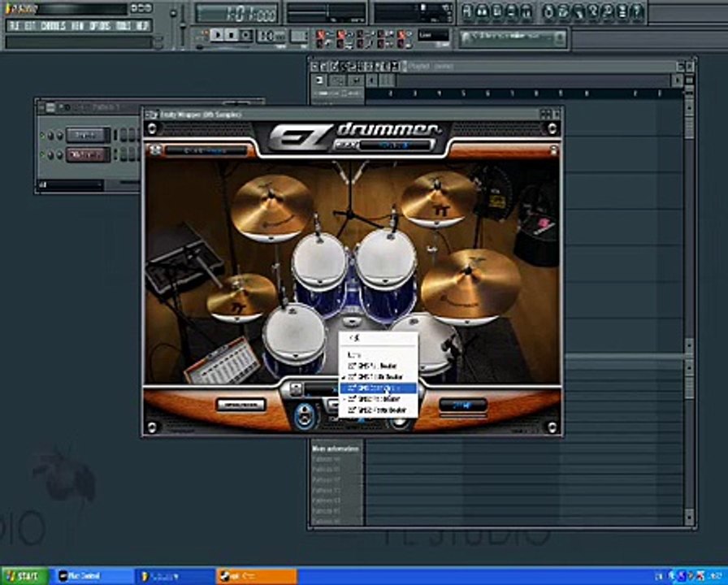This screenshot has width=728, height=585.
Task: Mute the red channel with its green LED
Action: coord(42,155)
